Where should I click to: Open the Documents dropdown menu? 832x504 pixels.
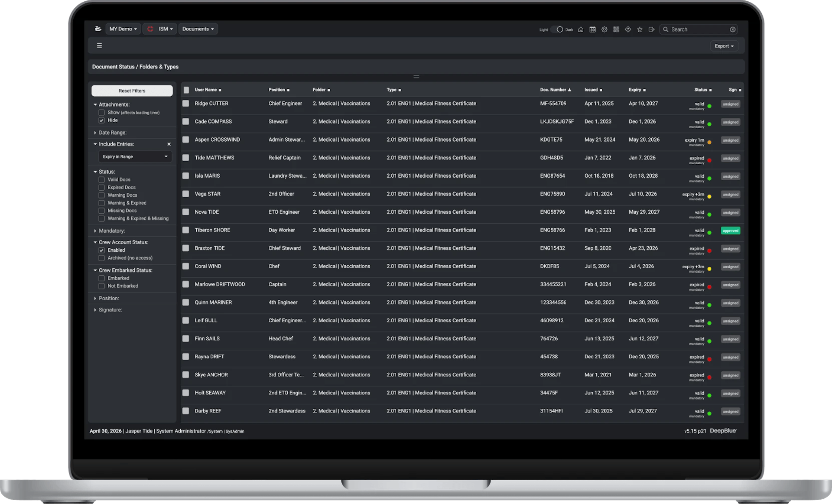tap(198, 29)
